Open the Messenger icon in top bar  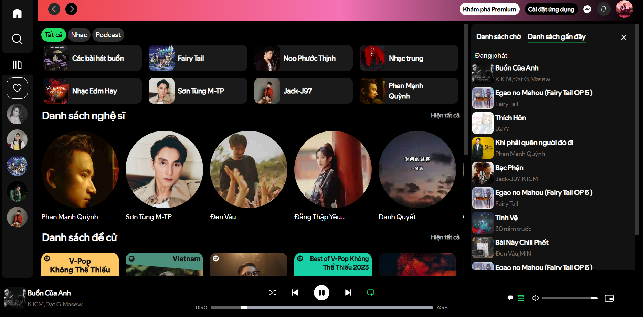pyautogui.click(x=587, y=9)
